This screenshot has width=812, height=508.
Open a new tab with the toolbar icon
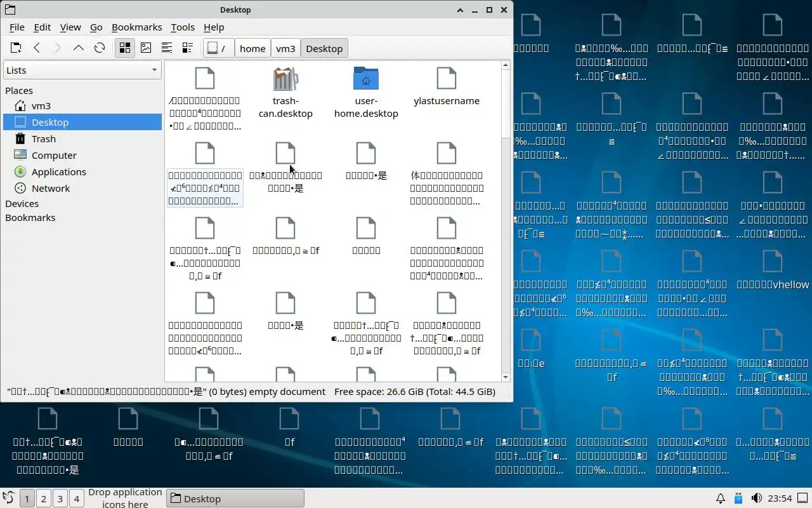click(16, 48)
